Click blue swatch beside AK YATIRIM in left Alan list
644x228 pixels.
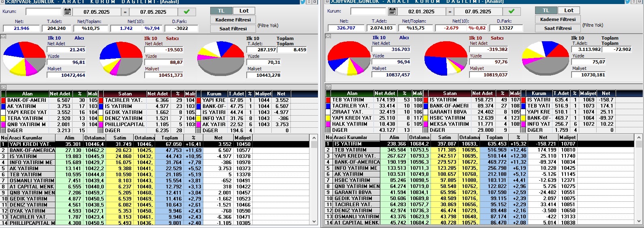pos(3,106)
